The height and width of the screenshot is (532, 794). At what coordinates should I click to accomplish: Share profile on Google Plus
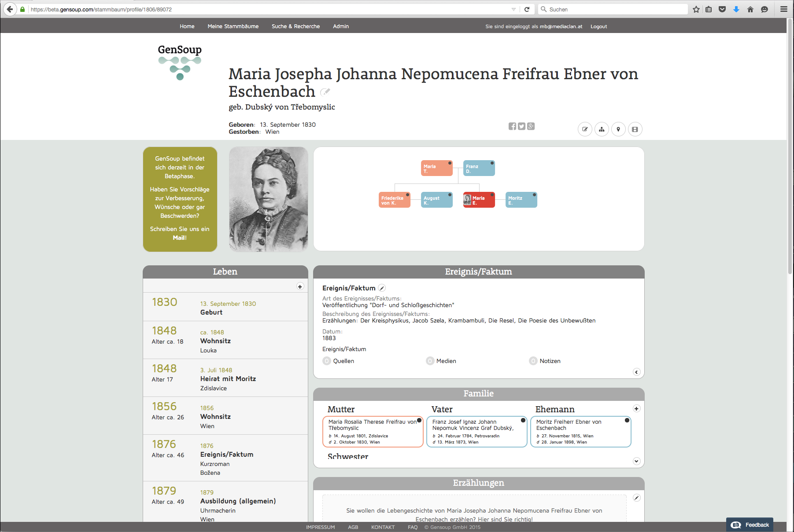click(531, 126)
